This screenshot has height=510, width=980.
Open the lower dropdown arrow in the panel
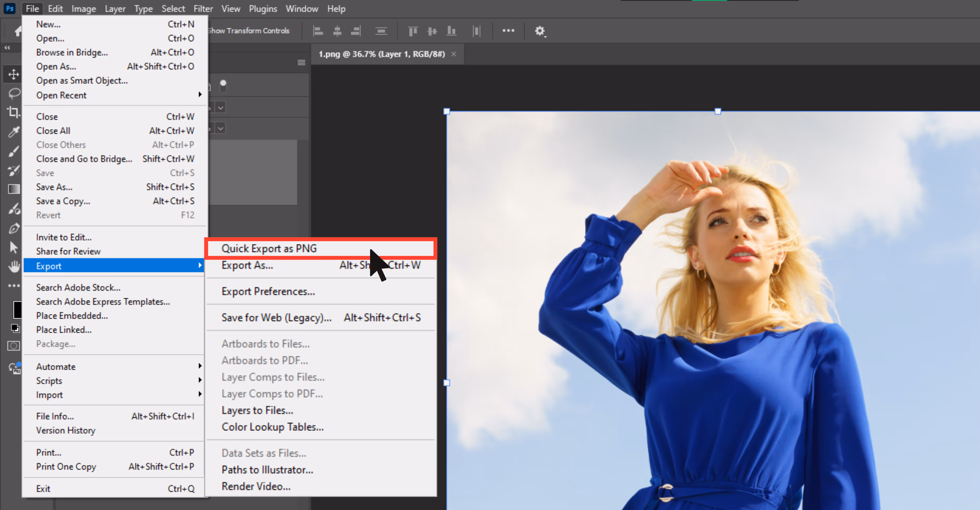coord(221,128)
